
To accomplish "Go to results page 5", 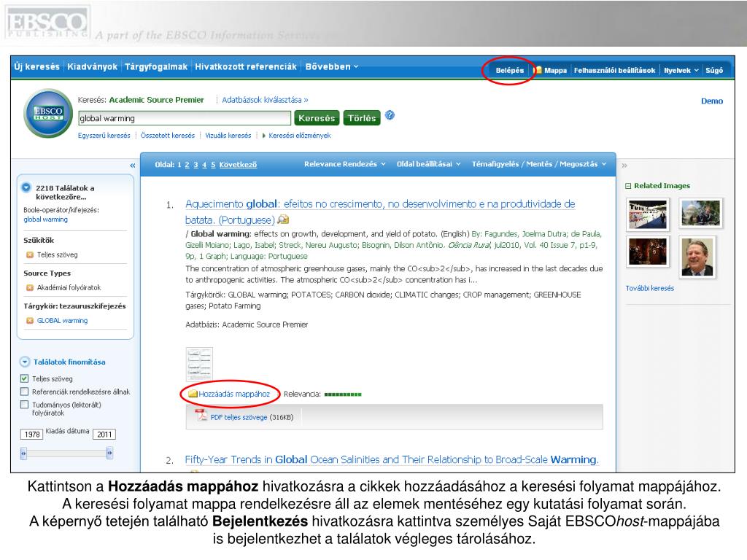I will click(x=213, y=165).
